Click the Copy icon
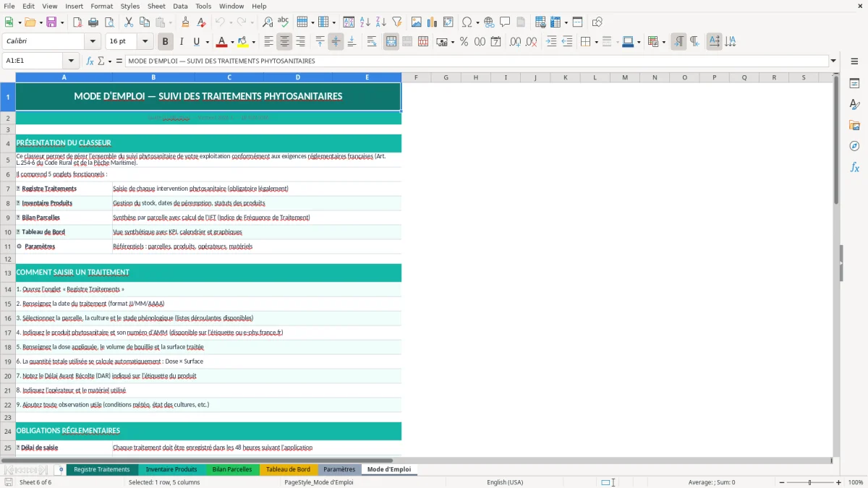This screenshot has width=868, height=488. [145, 22]
